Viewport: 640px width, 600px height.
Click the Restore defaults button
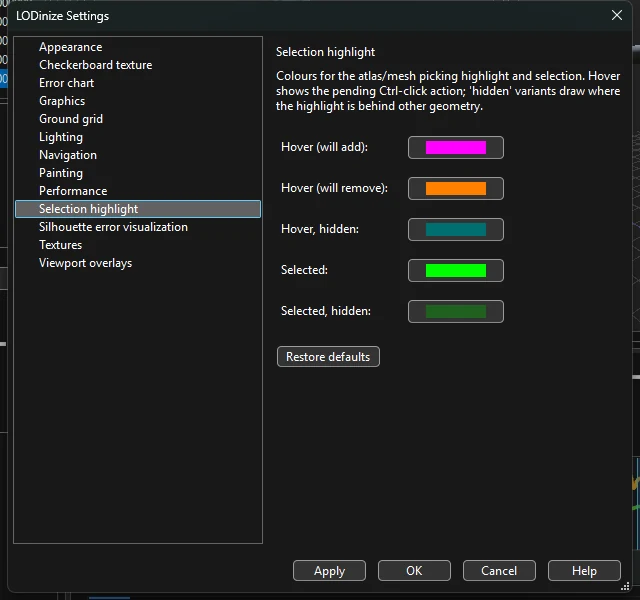pyautogui.click(x=328, y=357)
